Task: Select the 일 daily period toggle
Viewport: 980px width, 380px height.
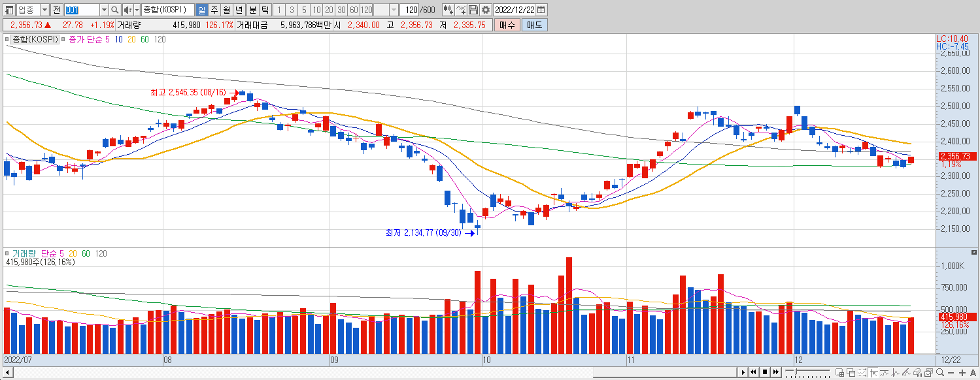Action: pos(201,10)
